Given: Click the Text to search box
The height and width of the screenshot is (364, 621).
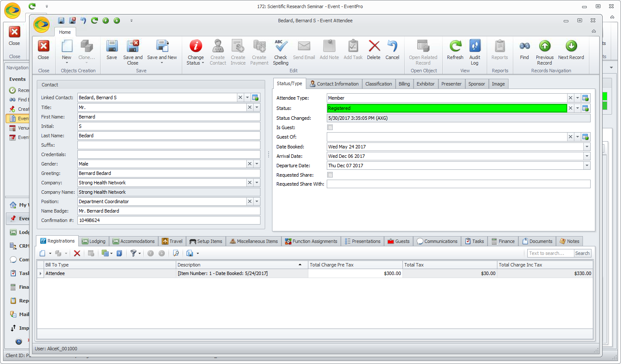Looking at the screenshot, I should click(550, 253).
